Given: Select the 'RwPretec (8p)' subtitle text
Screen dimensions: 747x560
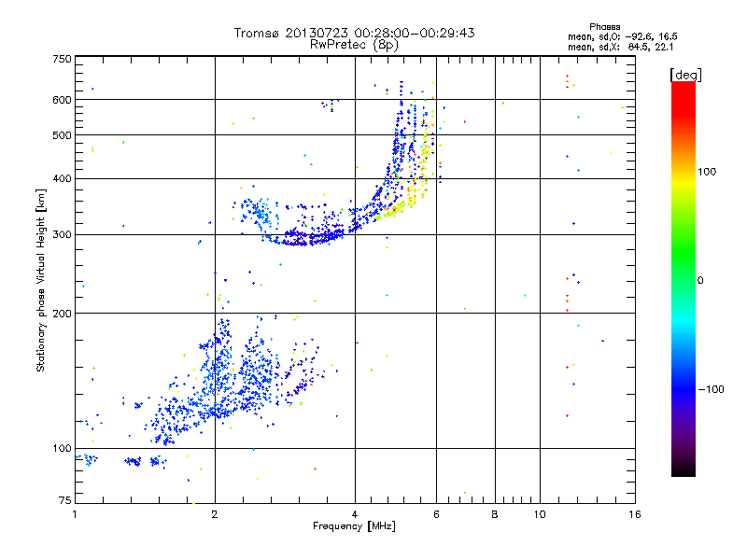Looking at the screenshot, I should [354, 45].
